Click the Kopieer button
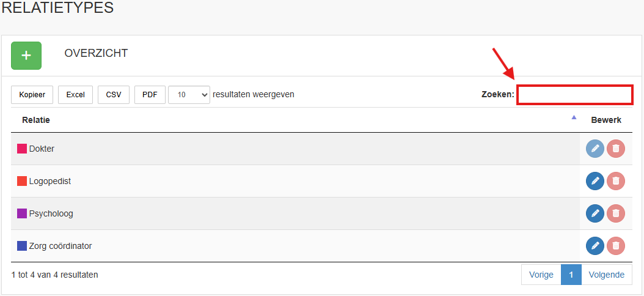644x296 pixels. click(x=32, y=95)
